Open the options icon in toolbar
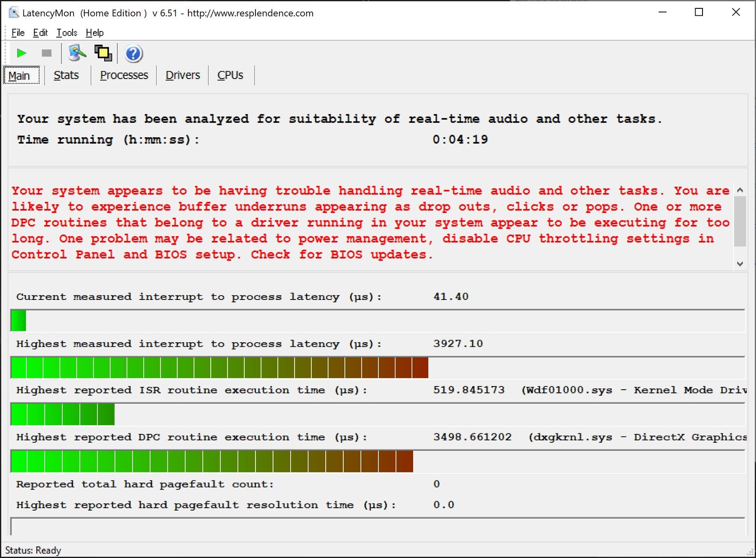 pos(77,53)
